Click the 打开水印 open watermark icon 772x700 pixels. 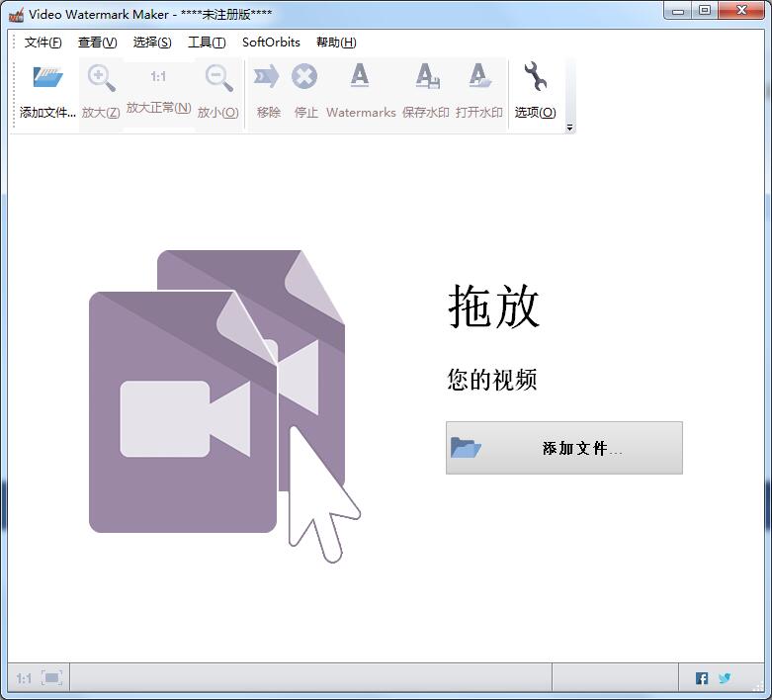coord(479,78)
